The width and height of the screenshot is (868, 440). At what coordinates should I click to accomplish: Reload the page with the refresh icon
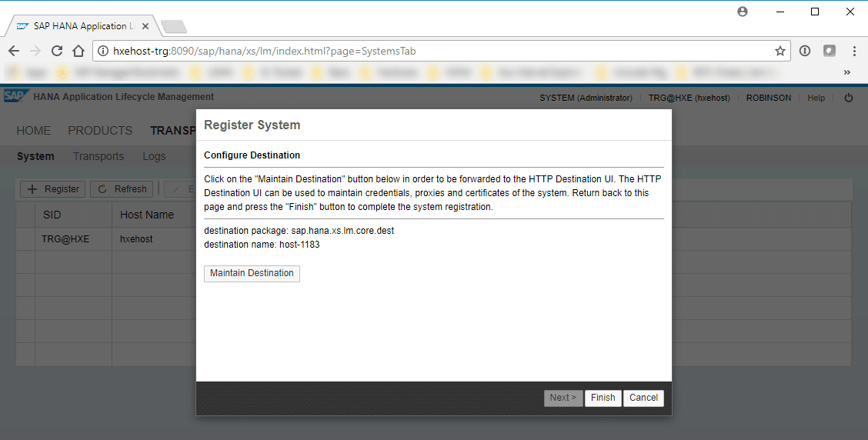click(56, 51)
